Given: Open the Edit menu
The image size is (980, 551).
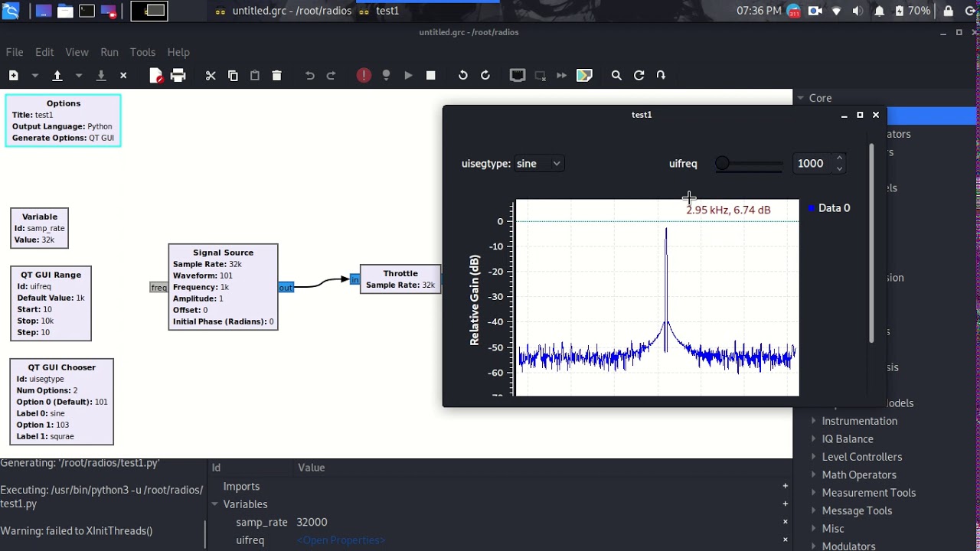Looking at the screenshot, I should (x=44, y=52).
